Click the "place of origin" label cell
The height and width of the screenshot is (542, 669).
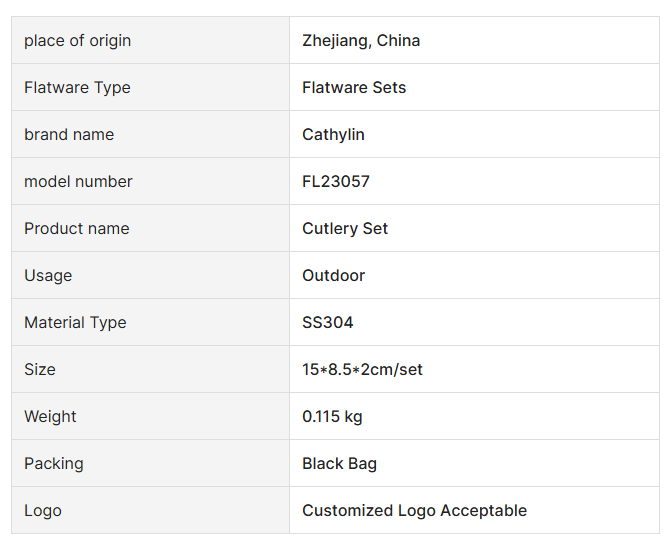[77, 41]
